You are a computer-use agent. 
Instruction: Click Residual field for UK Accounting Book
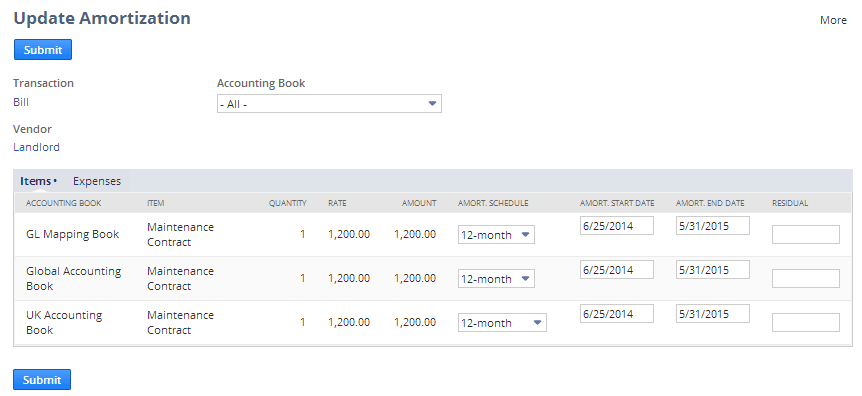[x=806, y=322]
